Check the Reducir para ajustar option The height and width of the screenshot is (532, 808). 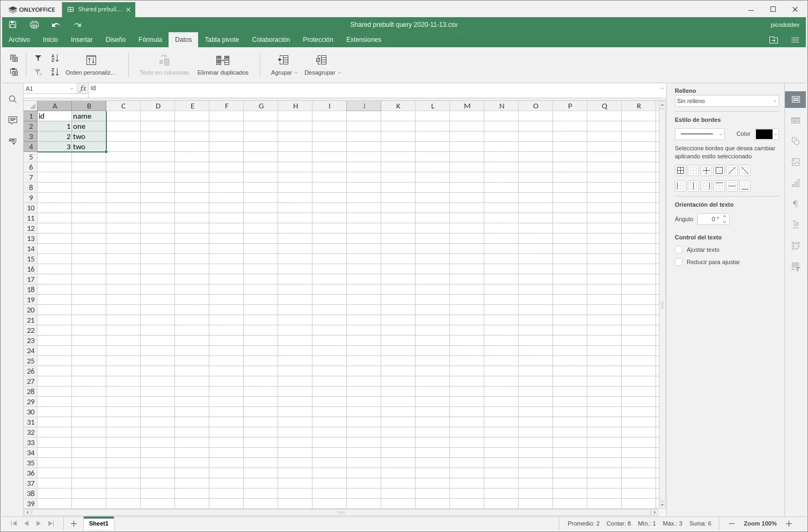679,262
